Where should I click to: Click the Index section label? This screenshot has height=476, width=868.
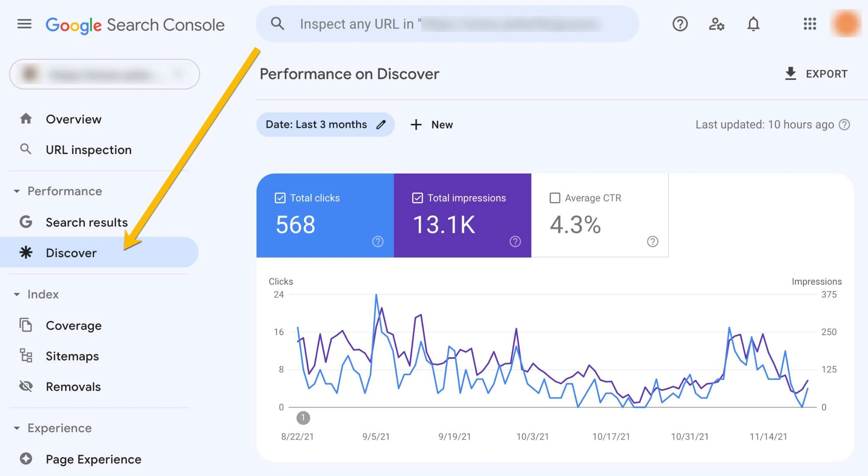tap(43, 294)
